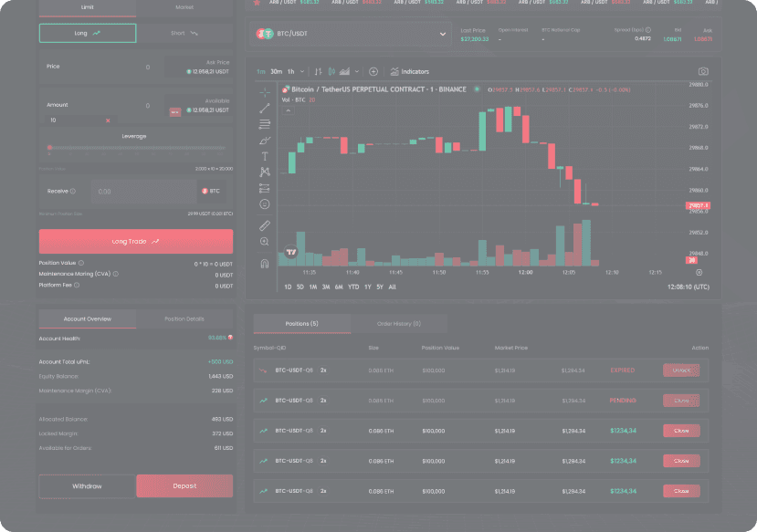Open the Order History tab

[x=398, y=323]
